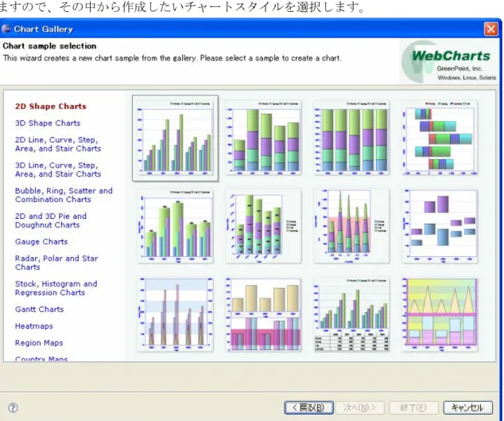Pick the yellow triangle peaks chart thumbnail
The width and height of the screenshot is (504, 421).
coord(440,314)
